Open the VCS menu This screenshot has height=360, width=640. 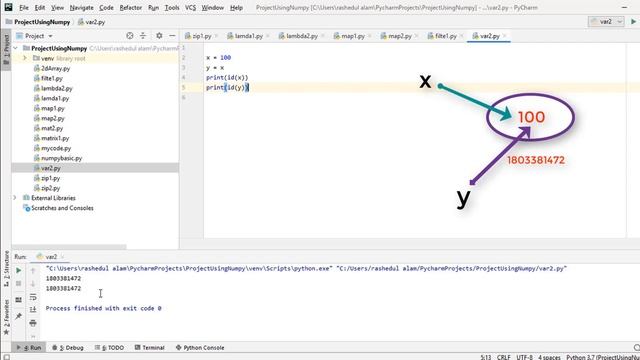click(x=191, y=8)
